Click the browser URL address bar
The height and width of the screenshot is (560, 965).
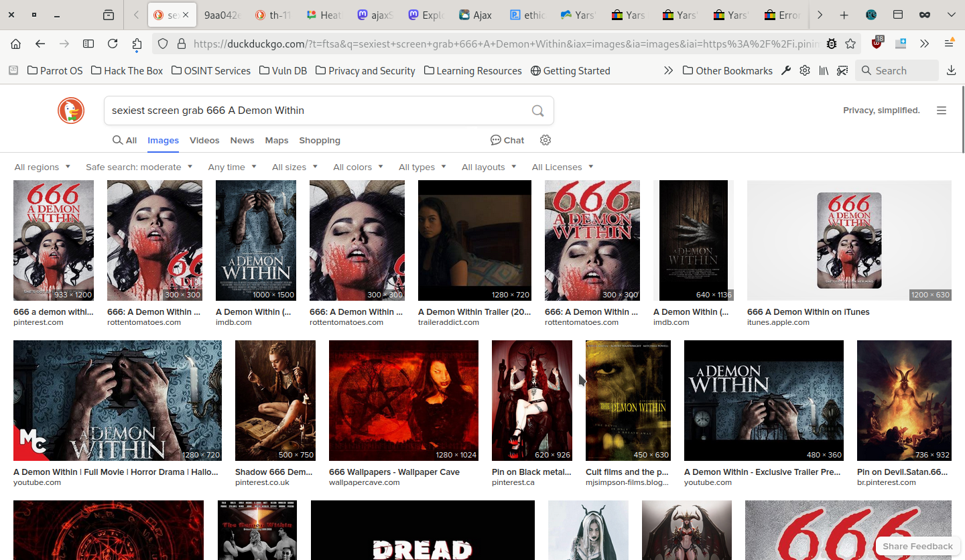(506, 44)
